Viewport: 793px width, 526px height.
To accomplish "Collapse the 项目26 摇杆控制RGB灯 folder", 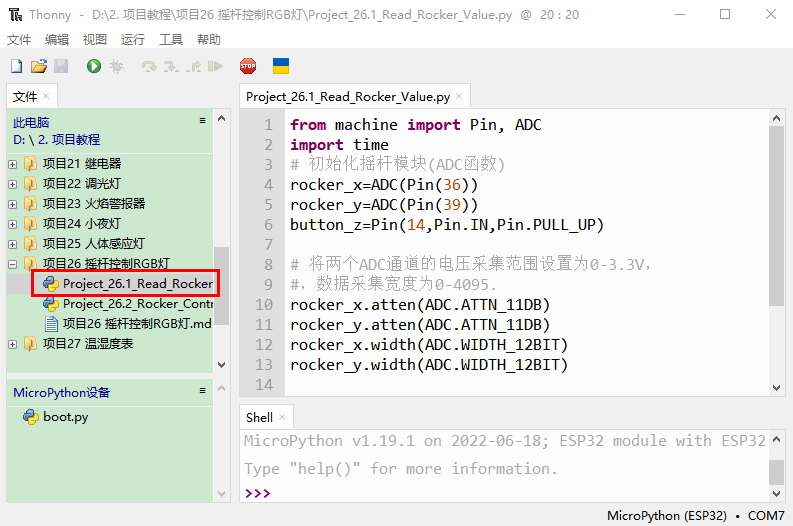I will tap(13, 264).
